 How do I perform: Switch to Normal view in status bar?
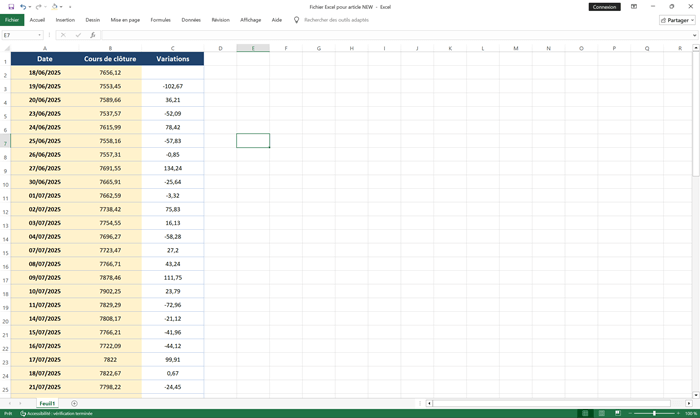[584, 413]
